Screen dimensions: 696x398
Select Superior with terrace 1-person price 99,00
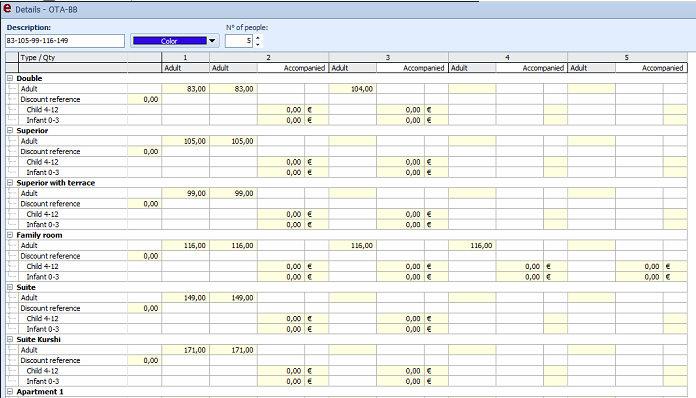185,193
